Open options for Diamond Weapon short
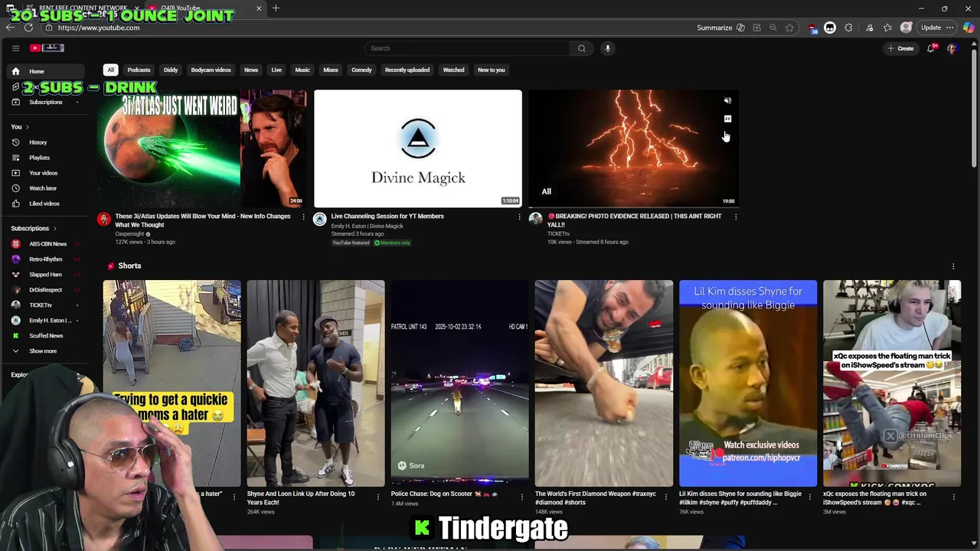 coord(665,497)
